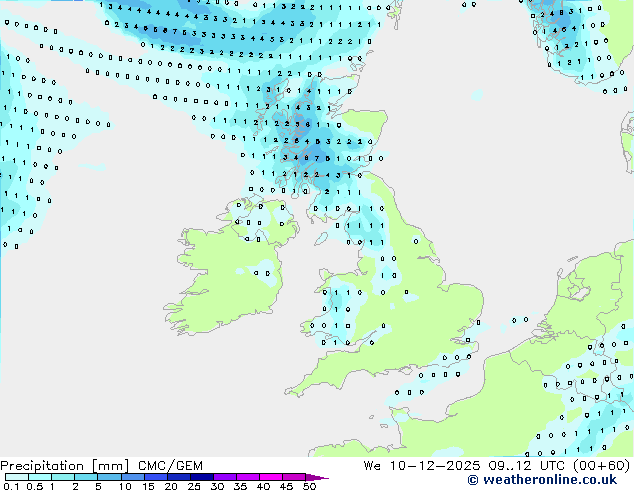Click the '0.1' legend label
Screen dimensions: 634x490
coord(11,486)
